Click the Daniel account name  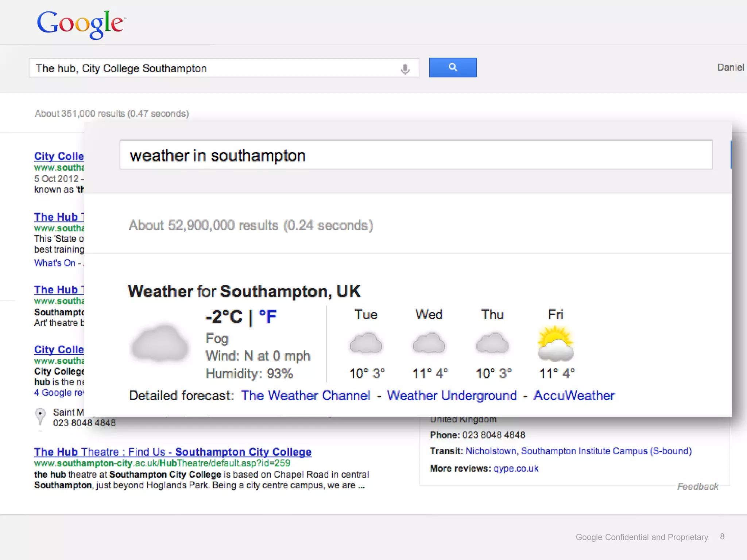(730, 67)
